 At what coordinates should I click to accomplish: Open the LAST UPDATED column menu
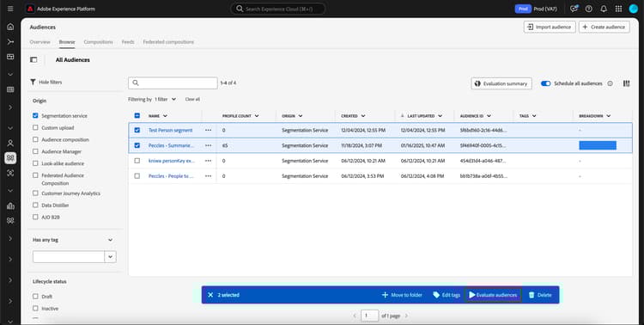(440, 116)
